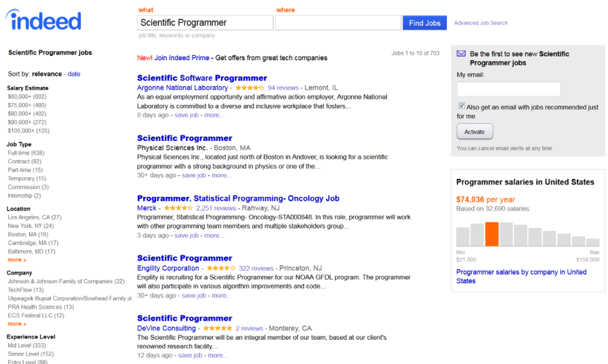The width and height of the screenshot is (608, 364).
Task: Filter by Mid Level experience
Action: [x=27, y=345]
